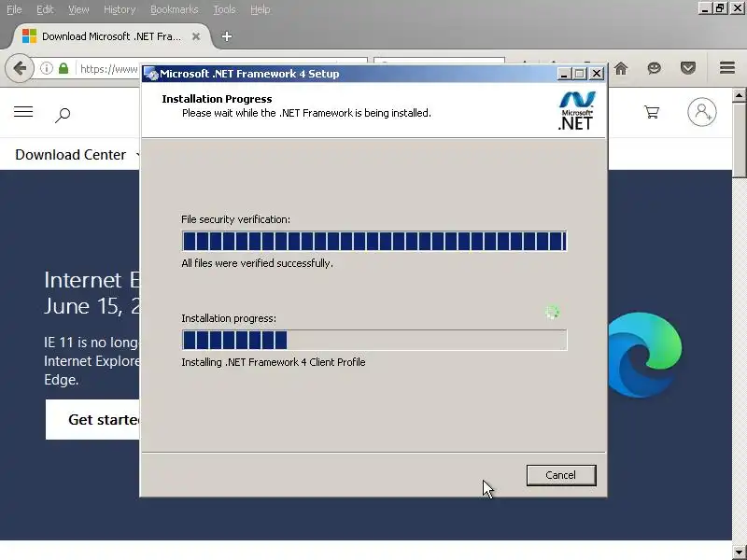Image resolution: width=747 pixels, height=560 pixels.
Task: Click the Download Center heading
Action: point(71,155)
